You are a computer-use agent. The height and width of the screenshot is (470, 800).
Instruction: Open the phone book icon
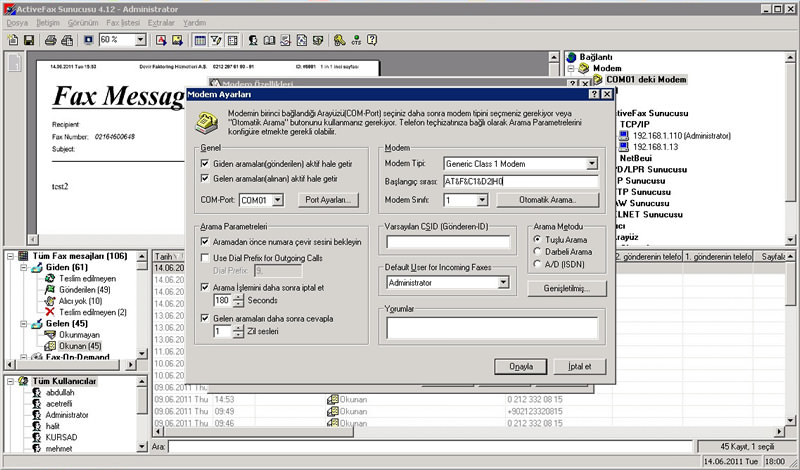tap(269, 40)
